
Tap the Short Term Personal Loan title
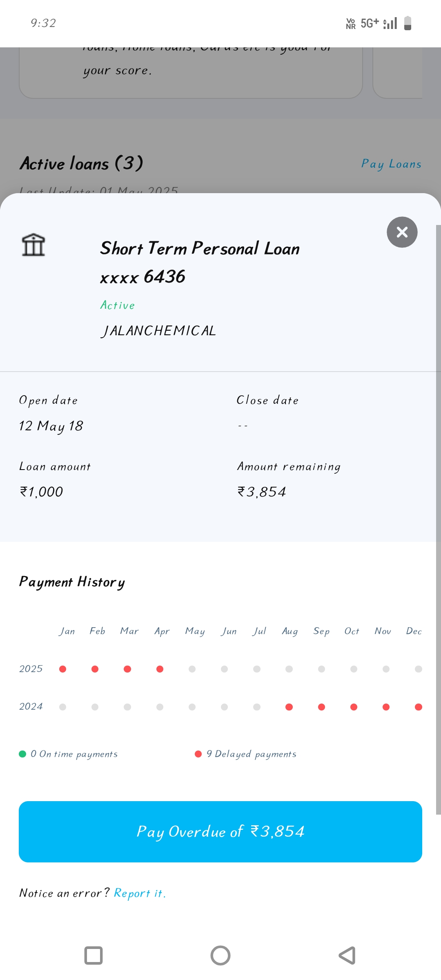tap(200, 248)
